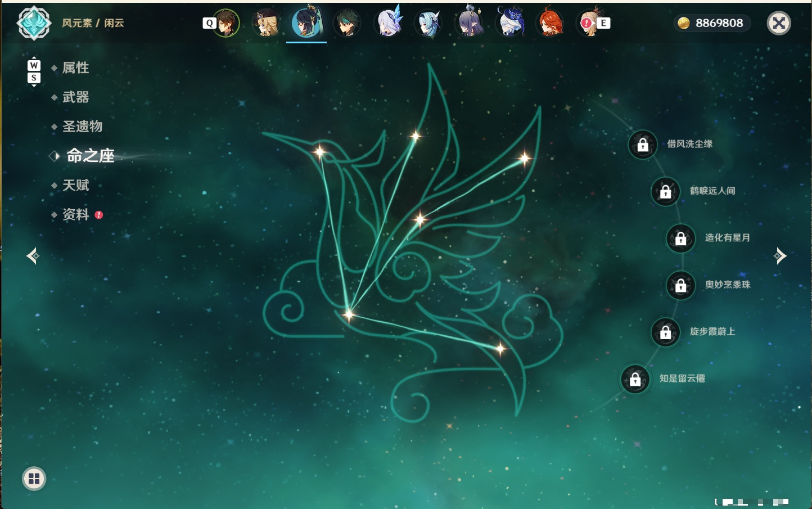Open the 武器 weapon tab
The height and width of the screenshot is (509, 812).
click(x=75, y=97)
